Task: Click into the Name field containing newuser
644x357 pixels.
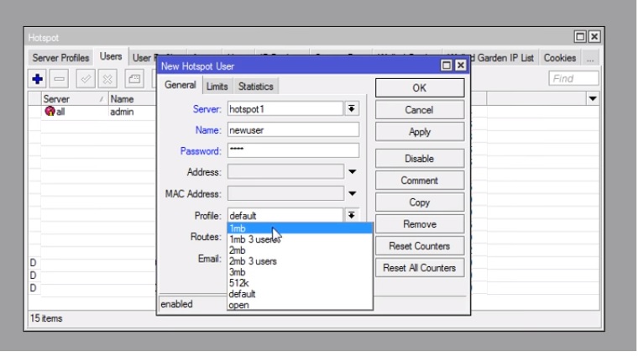Action: click(x=292, y=130)
